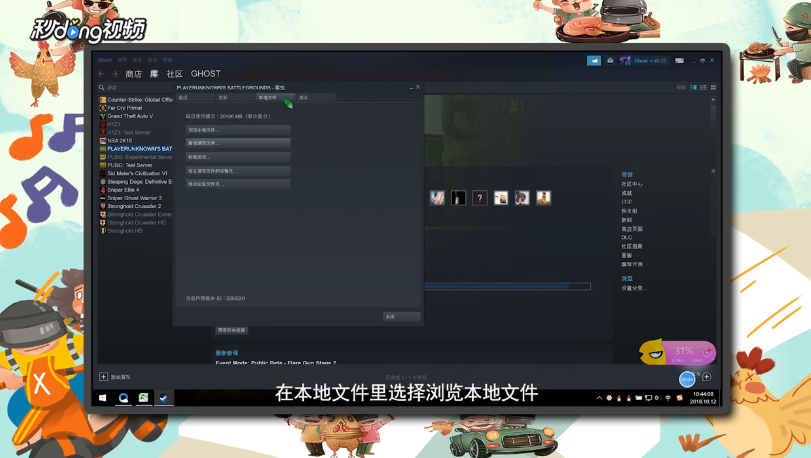Click the Stronghold Crusader 2 game icon
Screen dimensions: 811x458
(x=103, y=206)
